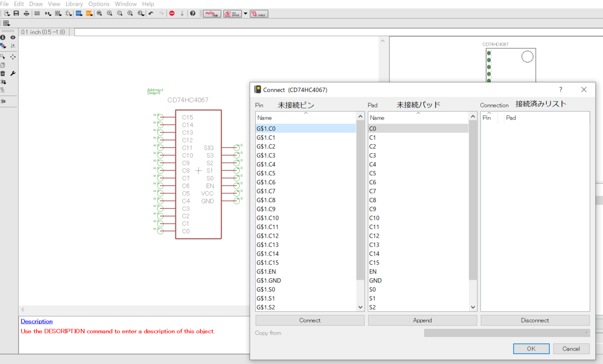Sort the Pad list by its Name header

[x=418, y=117]
